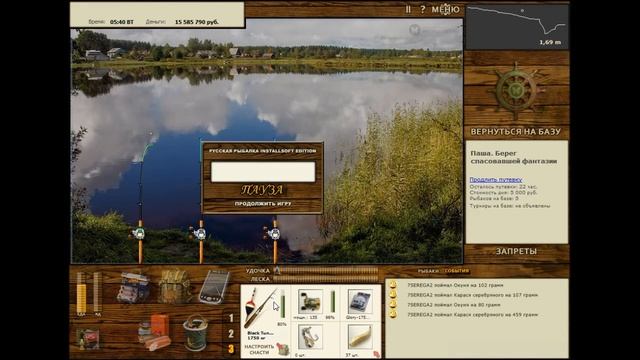
Task: Click event 'Карася серебряного на 107 грамм'
Action: (472, 295)
